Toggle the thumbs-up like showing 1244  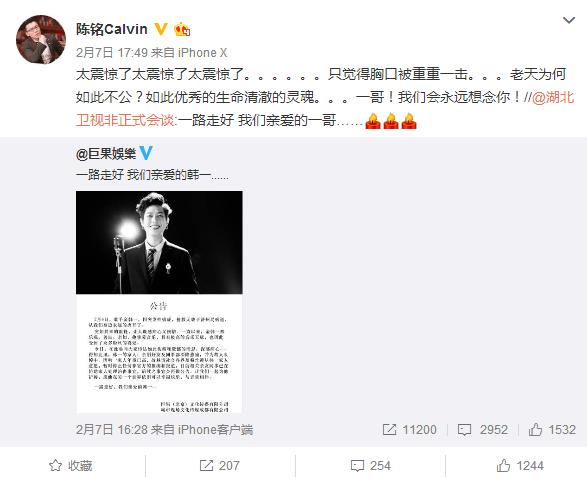click(x=520, y=466)
